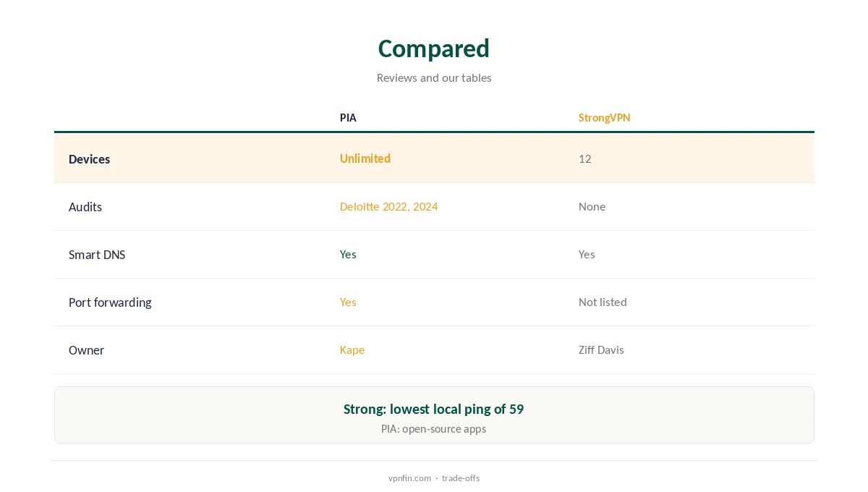Click the Devices row label
This screenshot has height=492, width=868.
click(x=89, y=159)
